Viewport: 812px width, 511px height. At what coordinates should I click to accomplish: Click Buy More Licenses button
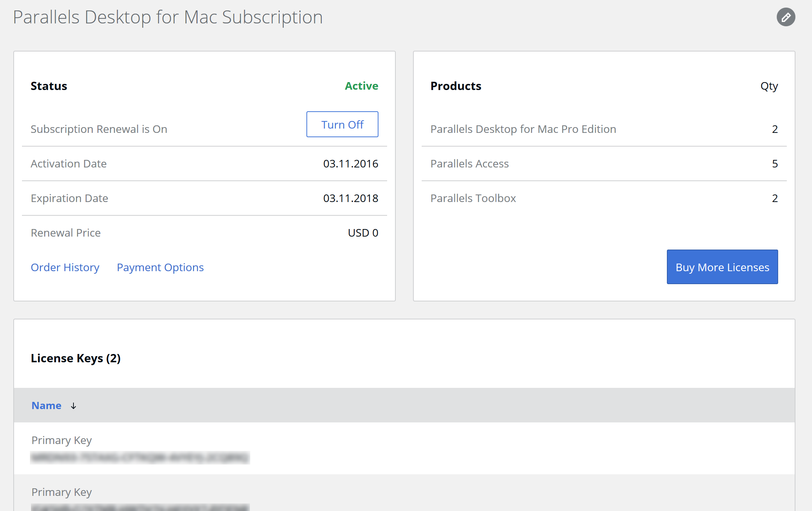722,267
